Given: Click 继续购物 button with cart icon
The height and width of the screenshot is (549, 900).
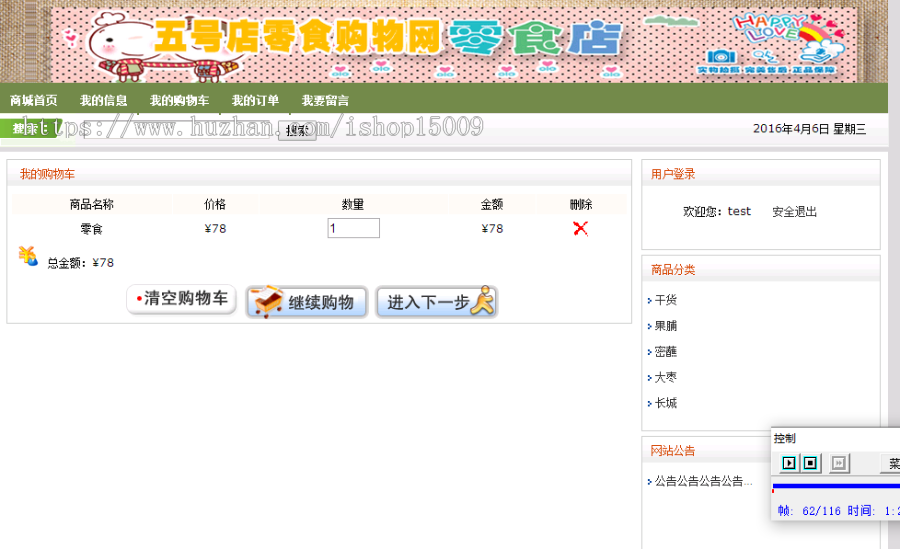Looking at the screenshot, I should (307, 301).
